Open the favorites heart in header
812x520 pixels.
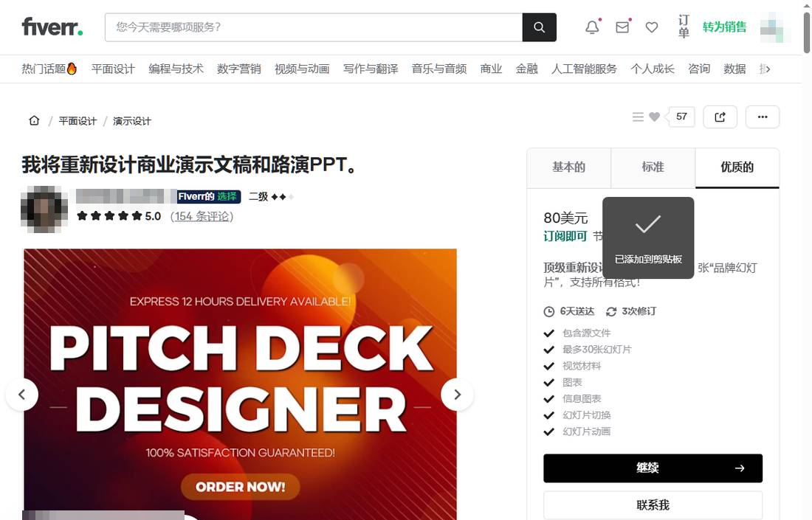pyautogui.click(x=652, y=27)
